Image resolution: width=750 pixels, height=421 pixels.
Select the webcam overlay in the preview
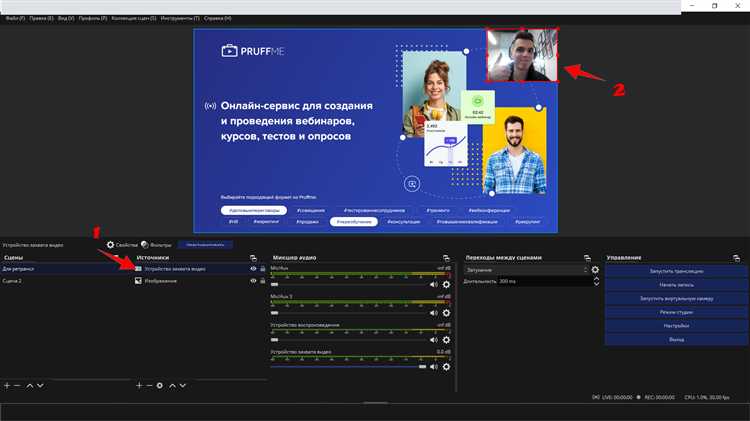(x=522, y=55)
